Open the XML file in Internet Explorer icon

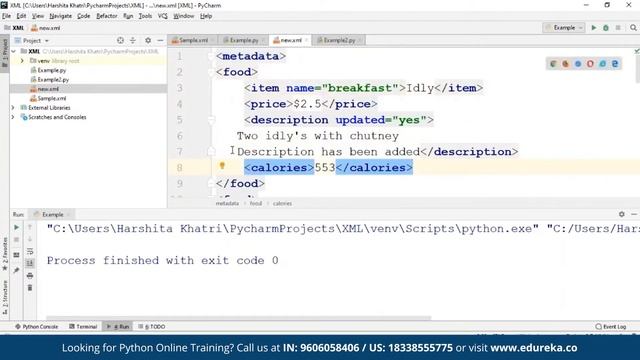tap(602, 64)
